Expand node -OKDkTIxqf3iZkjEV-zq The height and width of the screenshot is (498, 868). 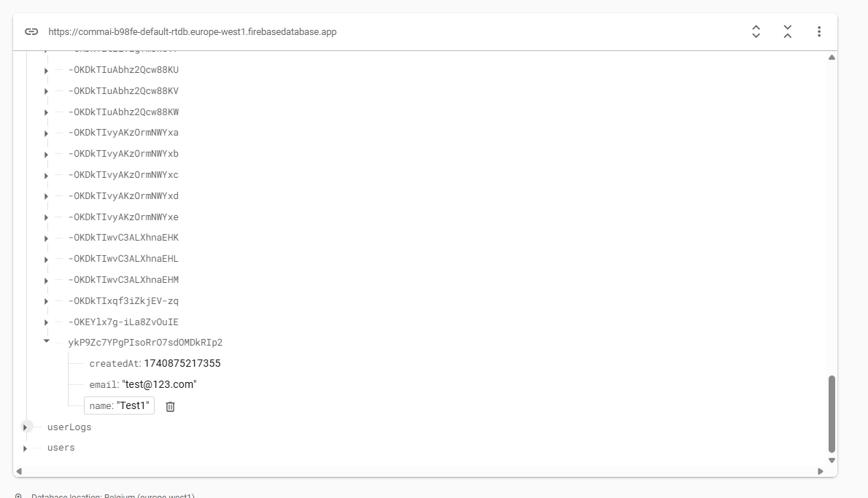click(x=46, y=301)
